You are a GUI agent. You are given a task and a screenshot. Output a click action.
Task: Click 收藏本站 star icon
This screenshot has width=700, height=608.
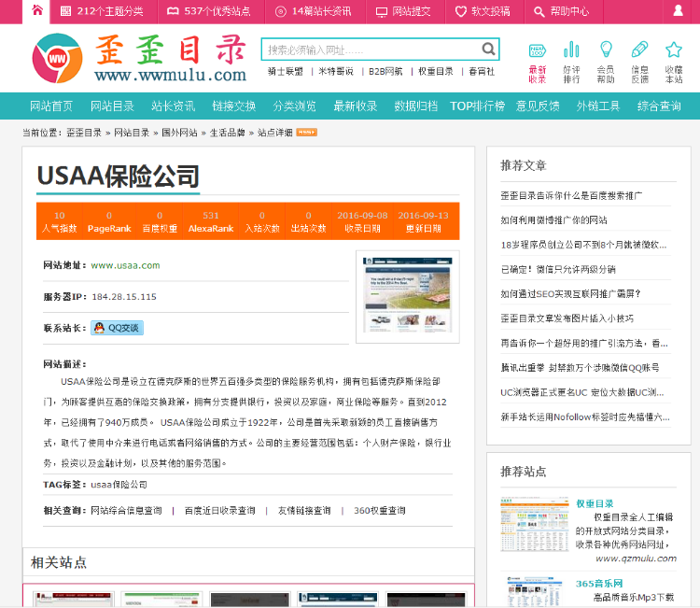click(674, 63)
